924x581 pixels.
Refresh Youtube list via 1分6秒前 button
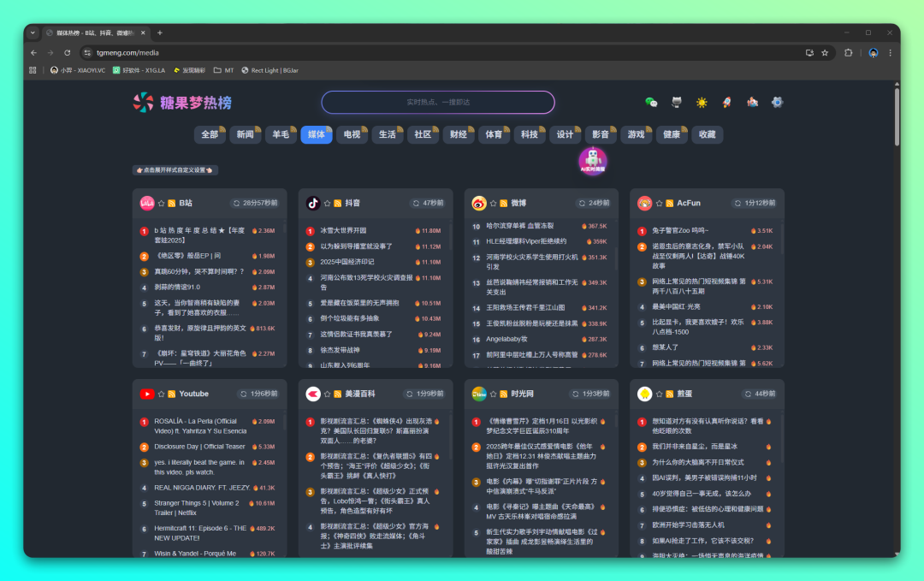pyautogui.click(x=258, y=394)
